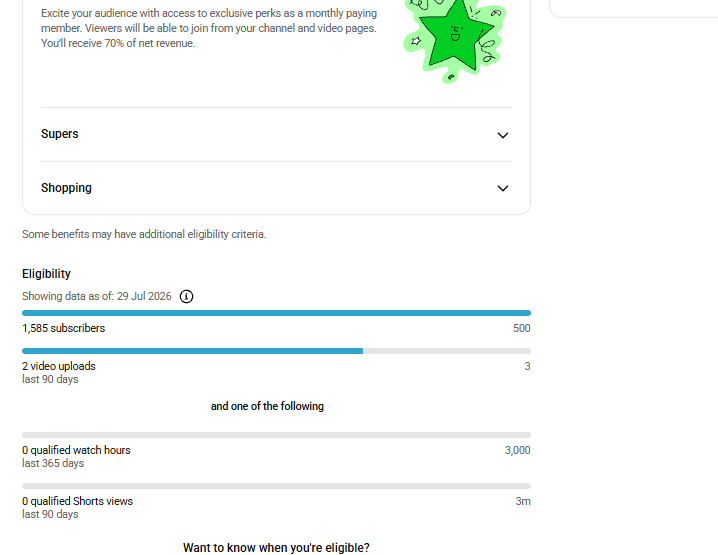Viewport: 718px width, 555px height.
Task: Click the 3,000 watch hours target value
Action: coord(517,450)
